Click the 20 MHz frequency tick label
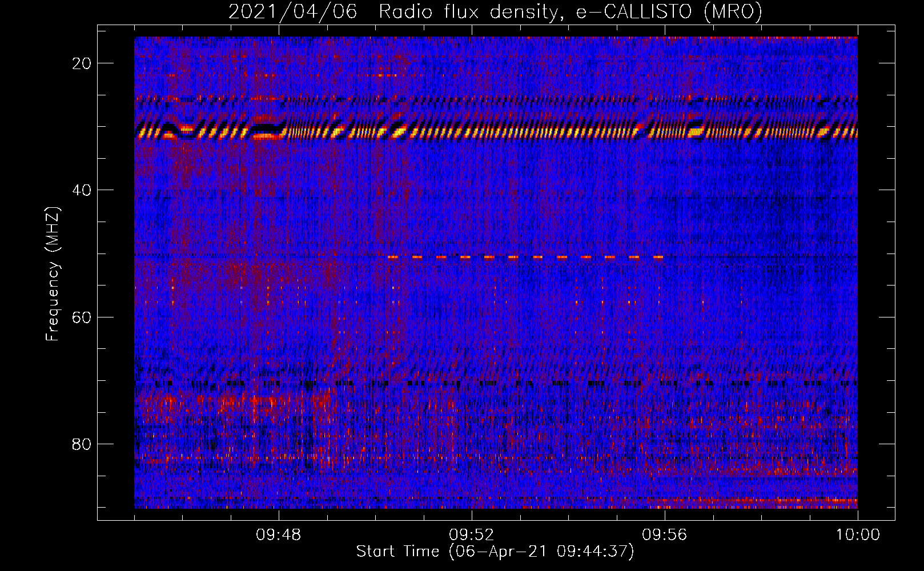Viewport: 924px width, 571px height. (x=82, y=63)
